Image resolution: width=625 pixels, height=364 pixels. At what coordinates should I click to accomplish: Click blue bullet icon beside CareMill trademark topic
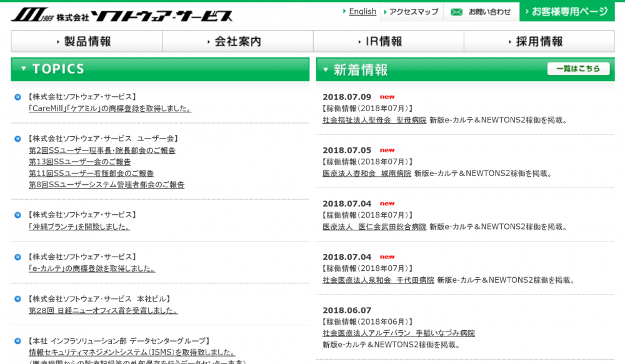coord(17,97)
